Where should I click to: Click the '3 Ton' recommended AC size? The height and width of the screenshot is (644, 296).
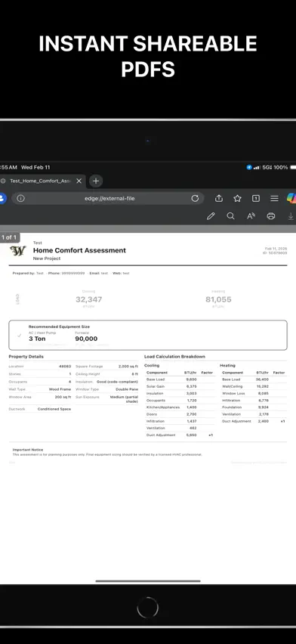point(37,339)
